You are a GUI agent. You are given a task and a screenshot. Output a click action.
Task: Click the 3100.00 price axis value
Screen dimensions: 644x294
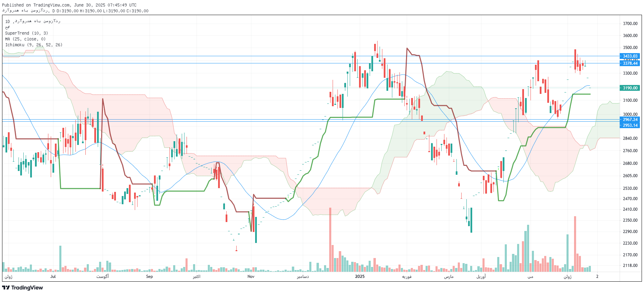click(x=630, y=100)
